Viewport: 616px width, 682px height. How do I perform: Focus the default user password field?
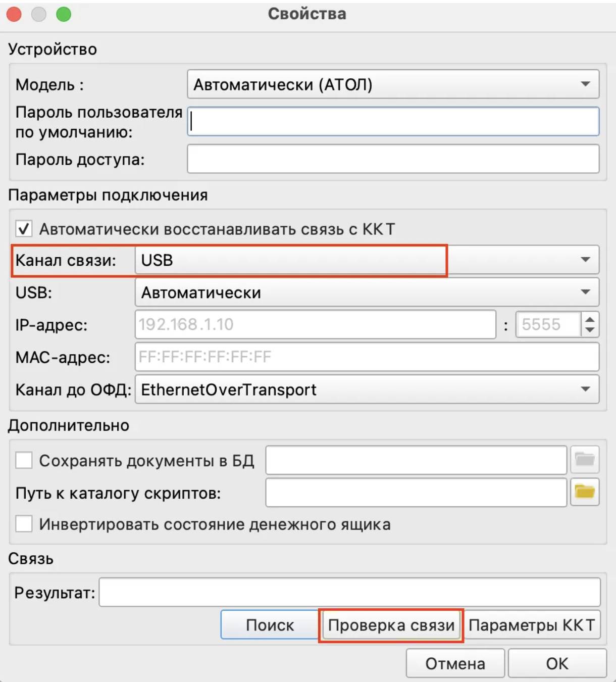[x=393, y=122]
